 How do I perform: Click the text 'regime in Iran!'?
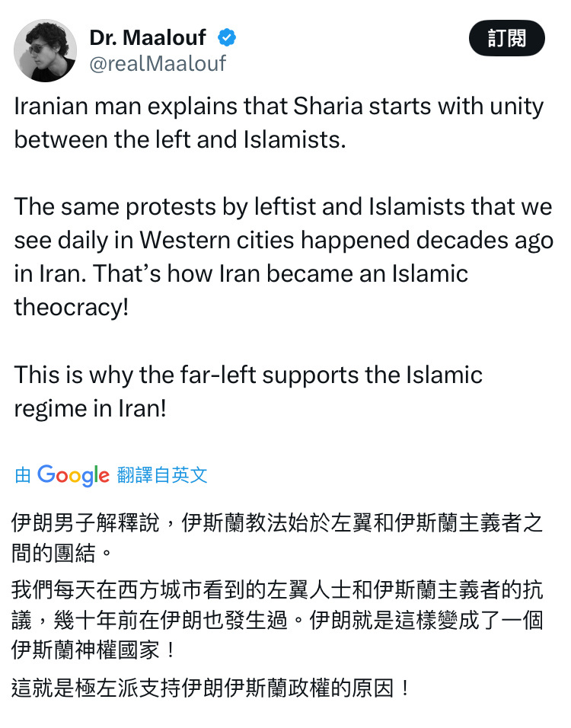(x=90, y=409)
